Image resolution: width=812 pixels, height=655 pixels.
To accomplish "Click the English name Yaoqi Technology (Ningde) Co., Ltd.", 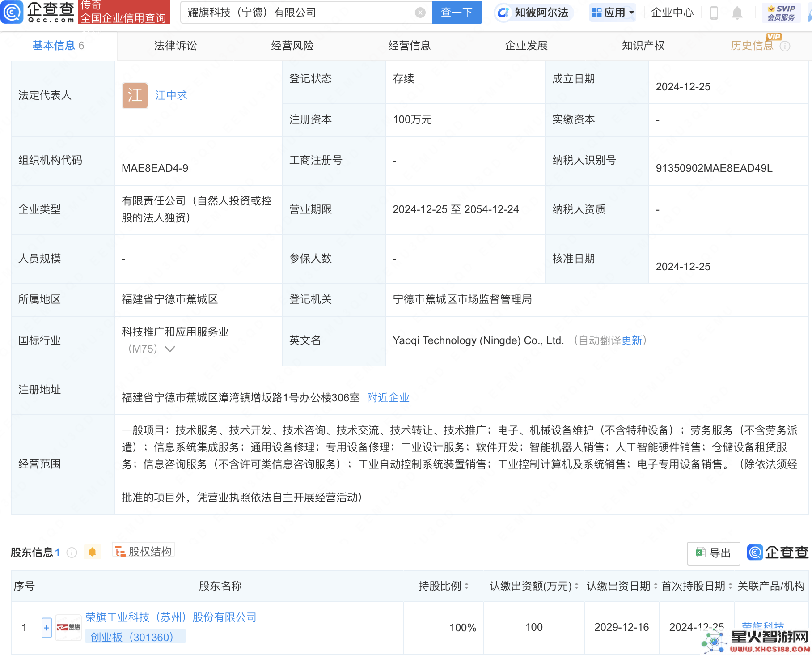I will pos(478,340).
